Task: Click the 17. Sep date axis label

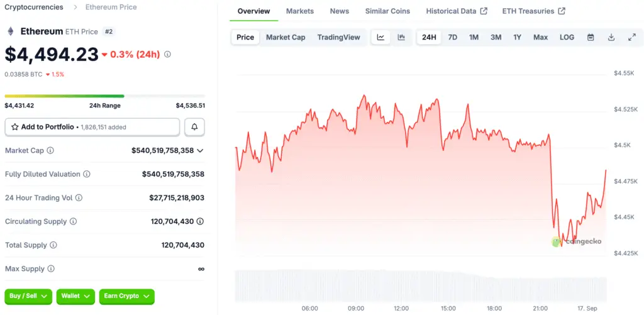Action: pyautogui.click(x=587, y=308)
